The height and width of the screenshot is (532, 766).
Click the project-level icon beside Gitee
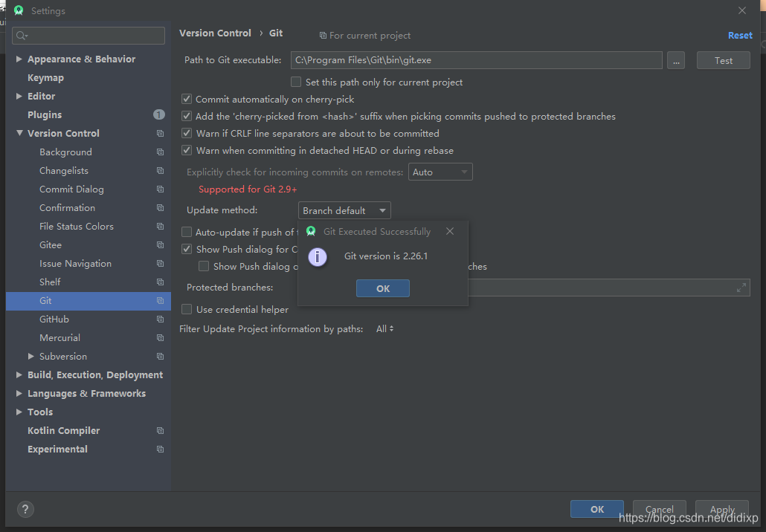coord(160,244)
